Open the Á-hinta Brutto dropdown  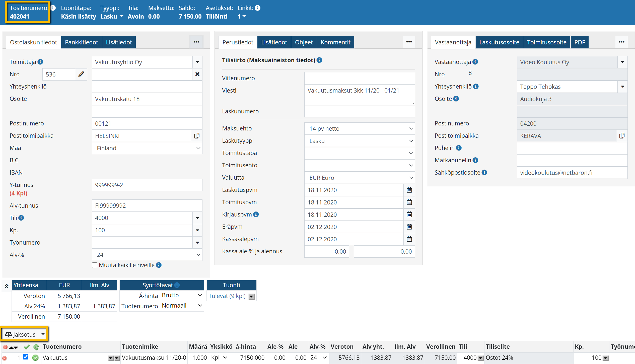[x=182, y=295]
